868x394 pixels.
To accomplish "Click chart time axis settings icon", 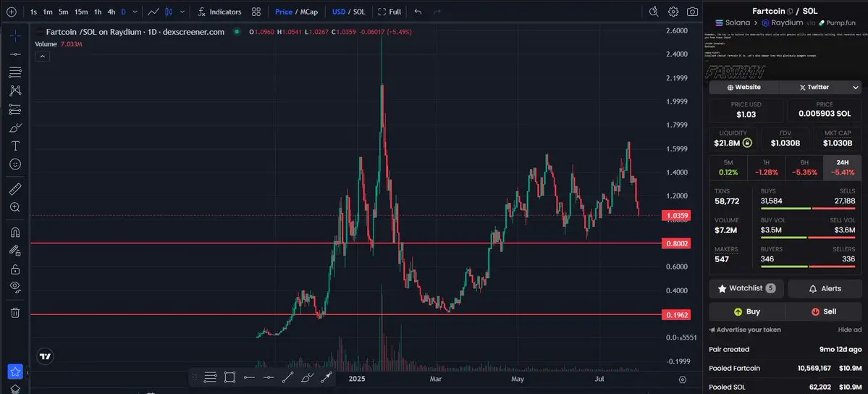I will (x=683, y=380).
